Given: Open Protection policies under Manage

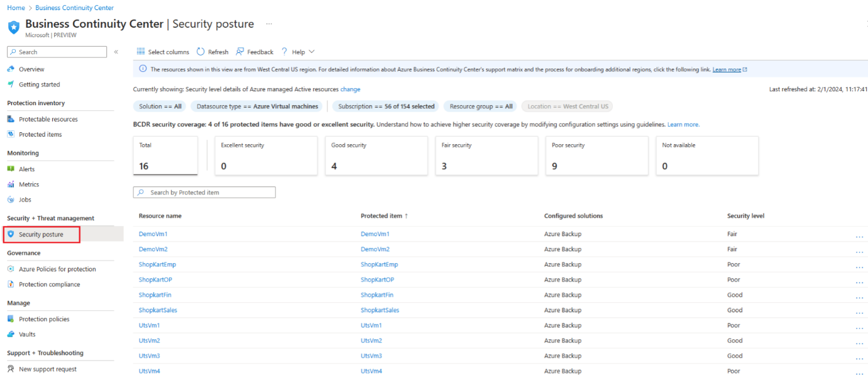Looking at the screenshot, I should pos(11,318).
